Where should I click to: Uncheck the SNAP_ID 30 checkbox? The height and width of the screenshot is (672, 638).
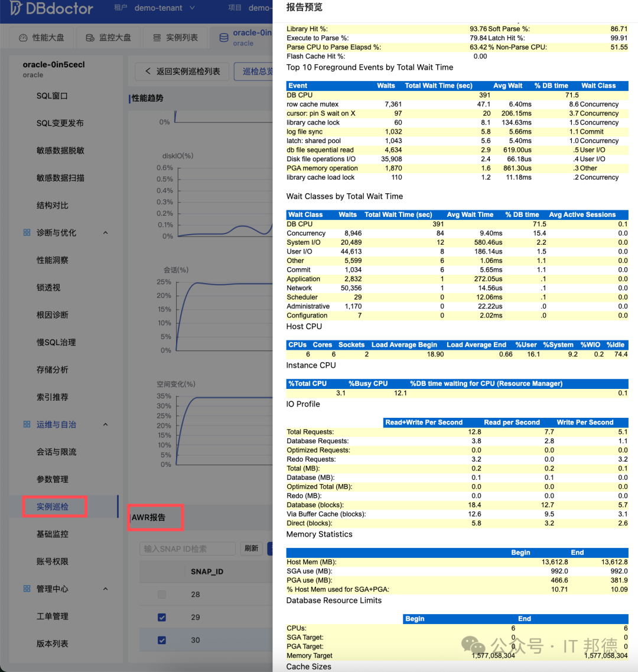point(161,640)
